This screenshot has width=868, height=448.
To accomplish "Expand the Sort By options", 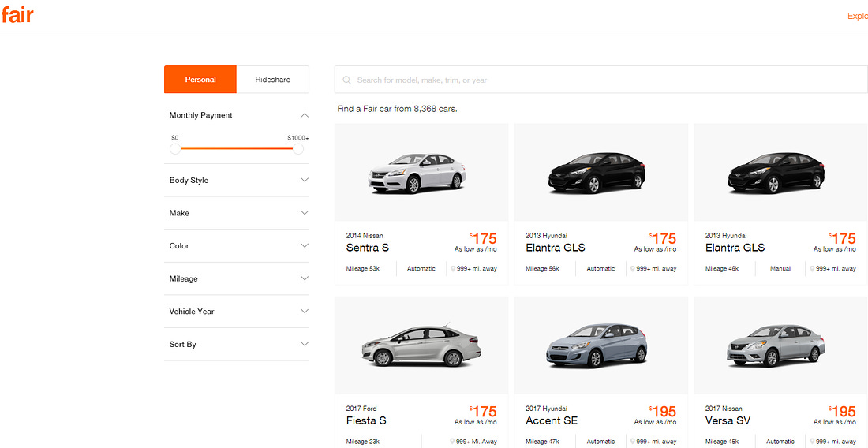I will coord(305,344).
